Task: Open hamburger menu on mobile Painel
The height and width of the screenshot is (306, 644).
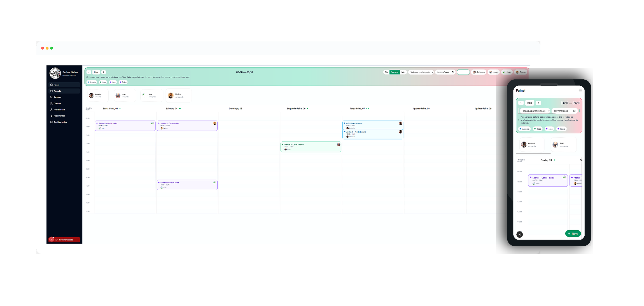Action: [580, 90]
